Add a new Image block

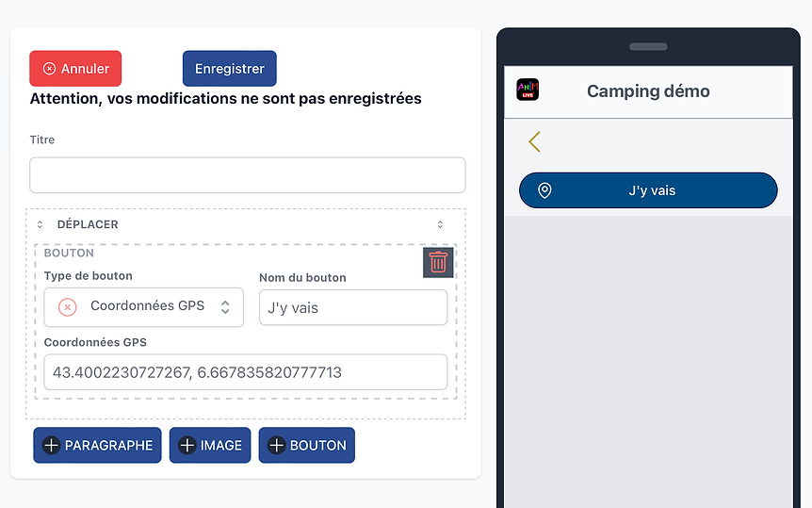[x=210, y=445]
